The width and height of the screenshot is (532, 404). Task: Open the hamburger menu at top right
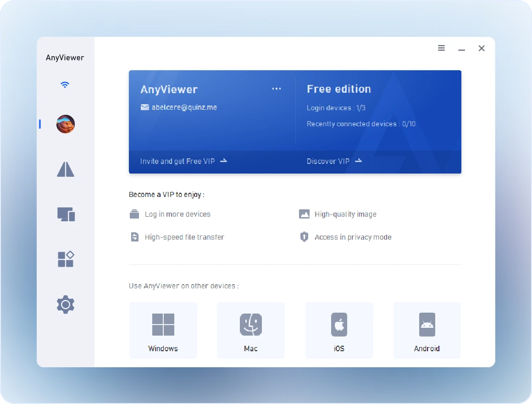tap(441, 48)
